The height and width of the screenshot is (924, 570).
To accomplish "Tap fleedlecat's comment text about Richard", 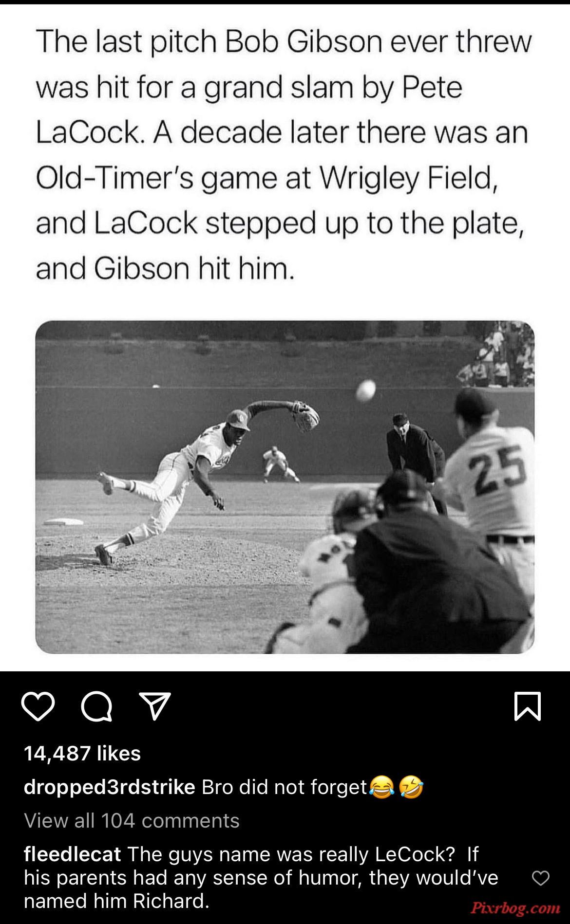I will click(x=261, y=877).
